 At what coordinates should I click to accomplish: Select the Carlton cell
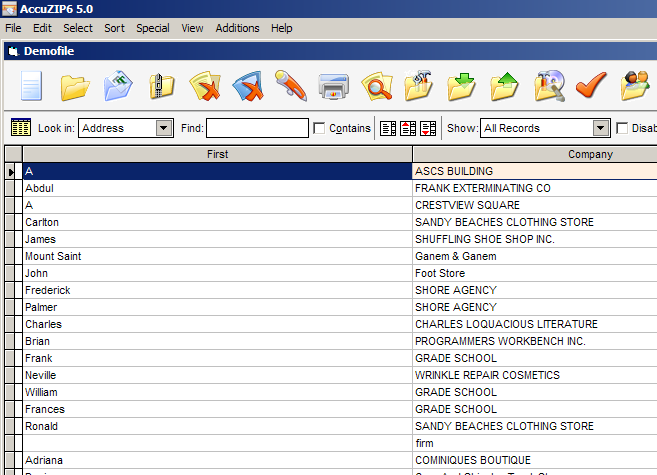(x=217, y=222)
